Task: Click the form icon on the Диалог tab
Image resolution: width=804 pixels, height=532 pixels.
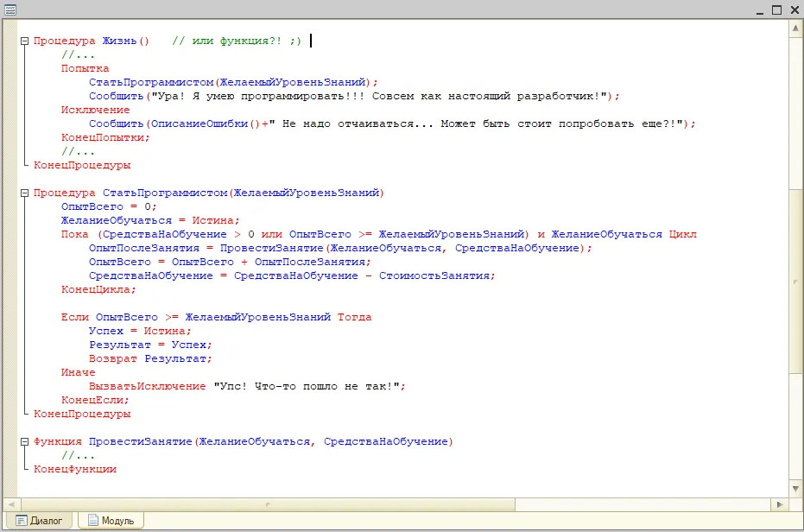Action: coord(21,520)
